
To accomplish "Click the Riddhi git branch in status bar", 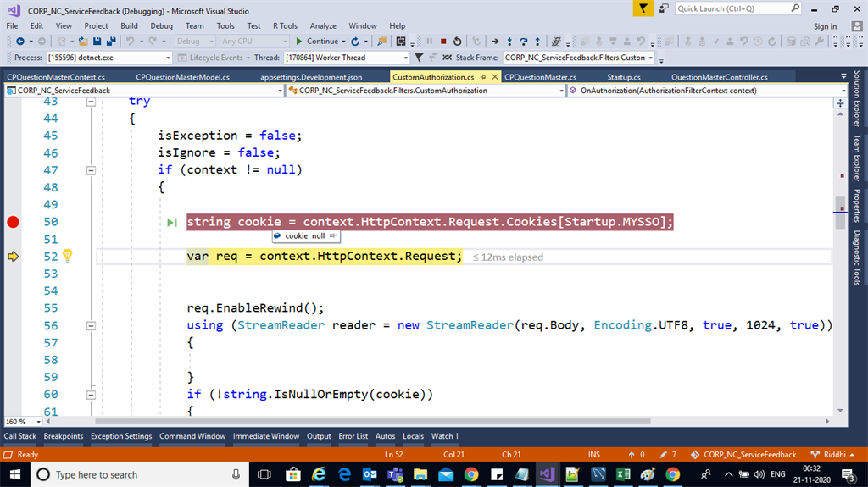I will coord(834,454).
